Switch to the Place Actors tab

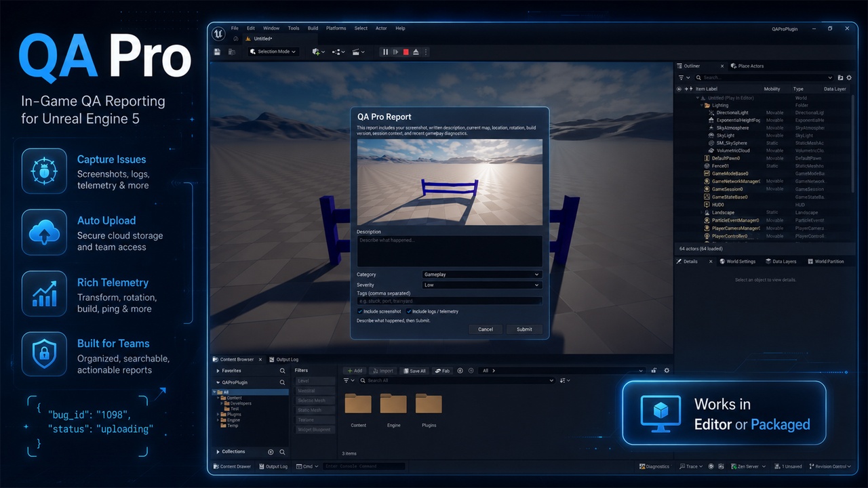click(747, 66)
